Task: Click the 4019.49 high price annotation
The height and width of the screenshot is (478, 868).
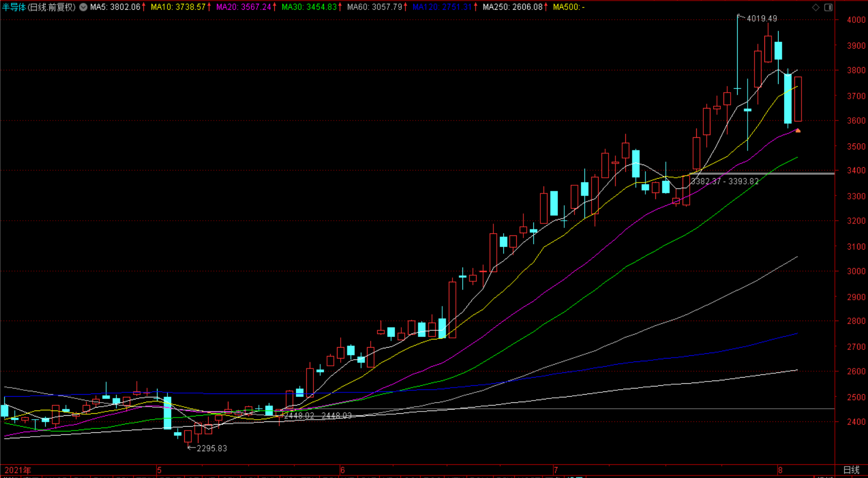Action: point(762,19)
